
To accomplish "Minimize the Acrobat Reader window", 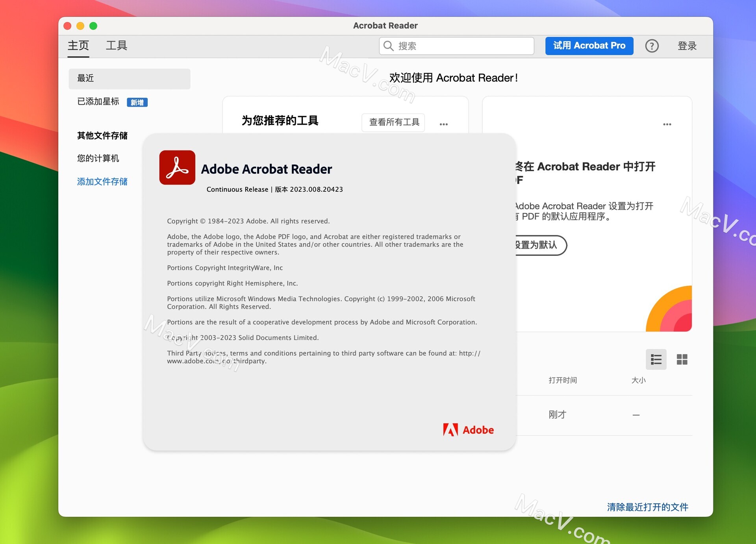I will pos(80,26).
